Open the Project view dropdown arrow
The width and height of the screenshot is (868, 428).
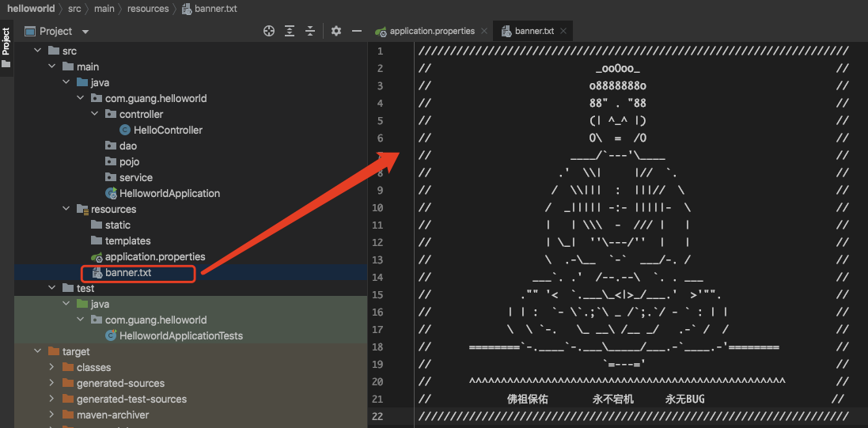[x=85, y=32]
